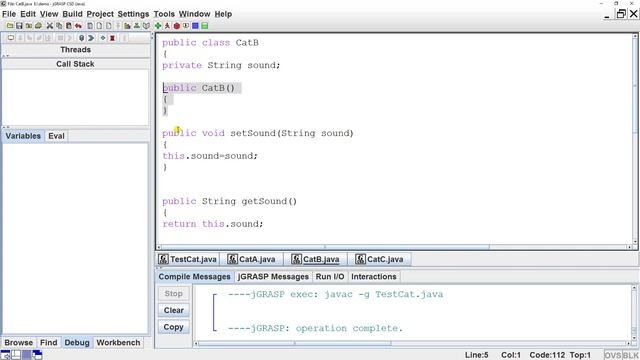
Task: Click the Resume arrow icon in the debug toolbar
Action: point(91,38)
